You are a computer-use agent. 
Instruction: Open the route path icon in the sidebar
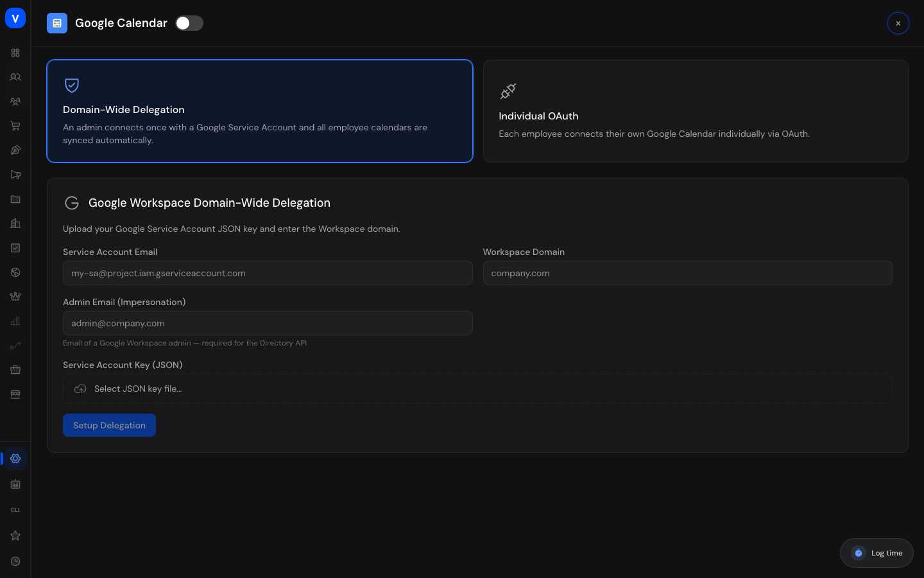[x=15, y=346]
